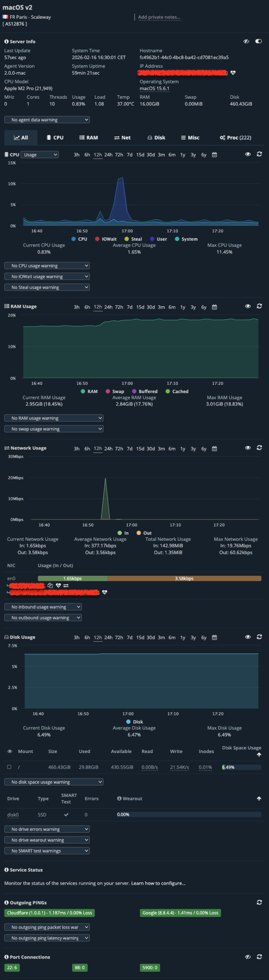The width and height of the screenshot is (269, 980).
Task: Click the Add private notes field
Action: (159, 17)
